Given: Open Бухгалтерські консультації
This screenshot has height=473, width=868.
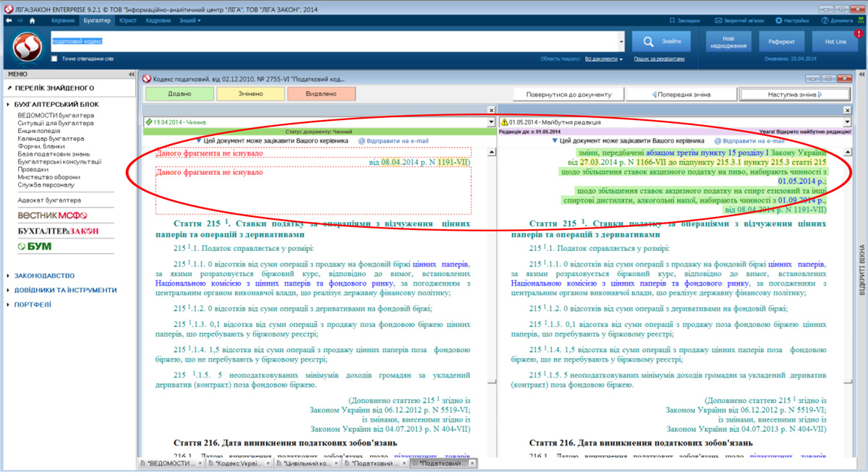Looking at the screenshot, I should (58, 162).
